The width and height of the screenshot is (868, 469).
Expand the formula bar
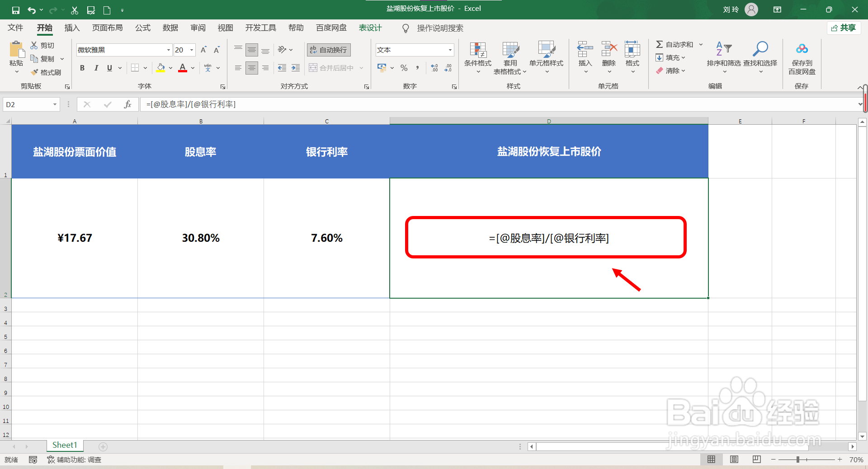[860, 104]
